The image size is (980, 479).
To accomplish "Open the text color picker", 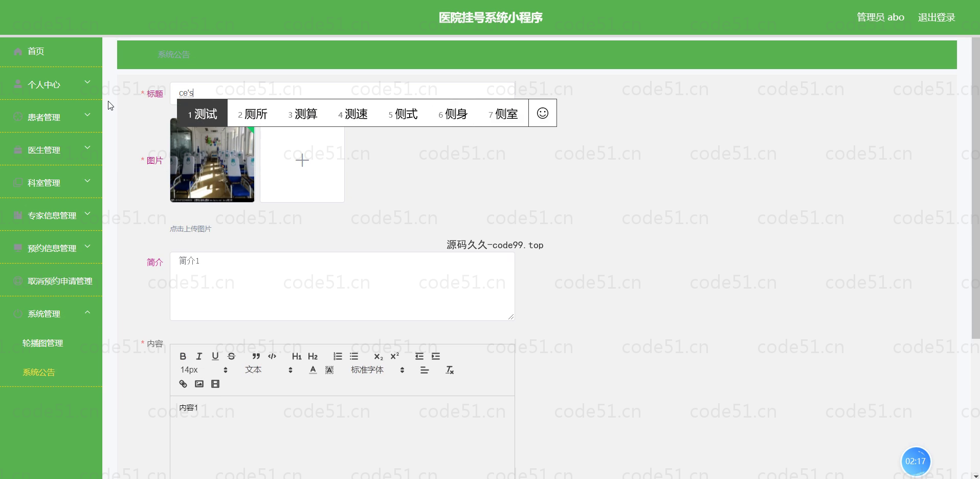I will point(313,370).
